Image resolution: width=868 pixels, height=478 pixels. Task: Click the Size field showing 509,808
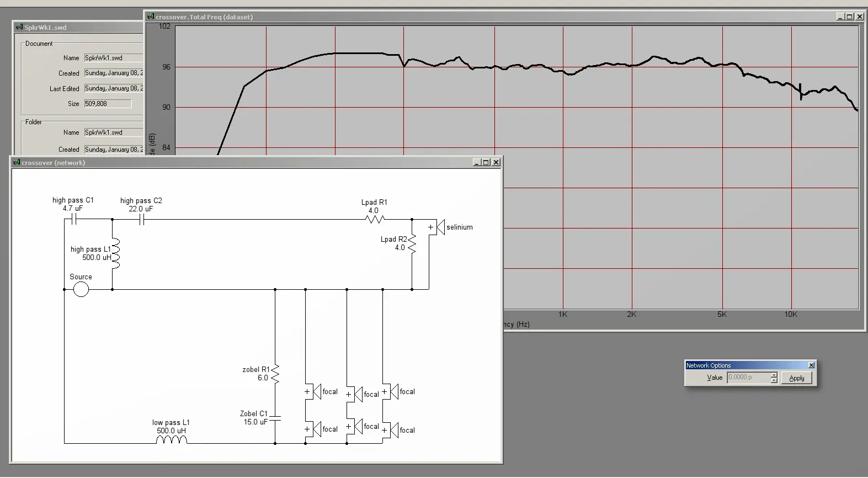click(x=108, y=104)
